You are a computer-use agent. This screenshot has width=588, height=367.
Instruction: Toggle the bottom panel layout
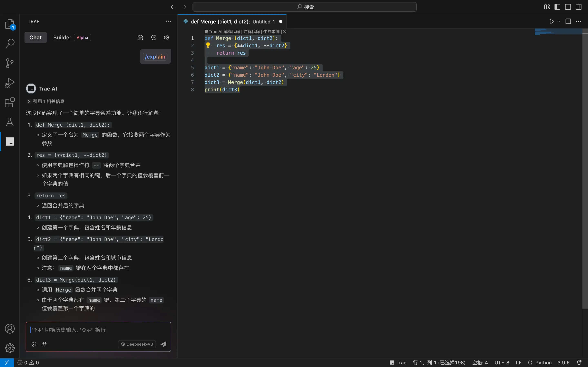[x=568, y=7]
